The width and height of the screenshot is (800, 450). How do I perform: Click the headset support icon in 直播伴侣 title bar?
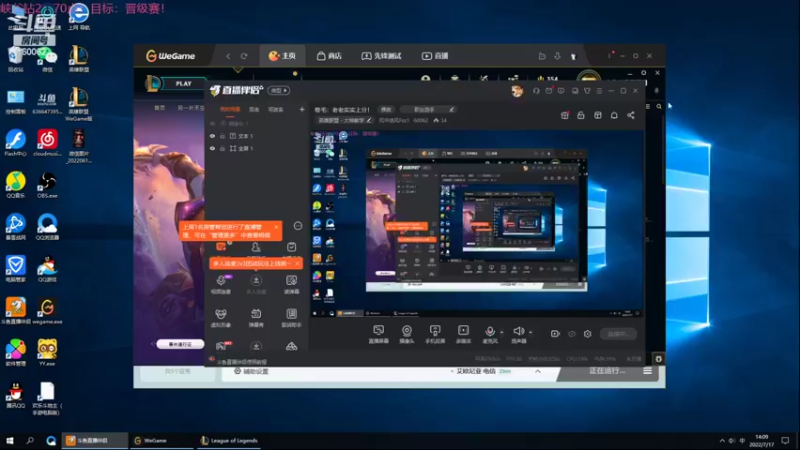536,91
